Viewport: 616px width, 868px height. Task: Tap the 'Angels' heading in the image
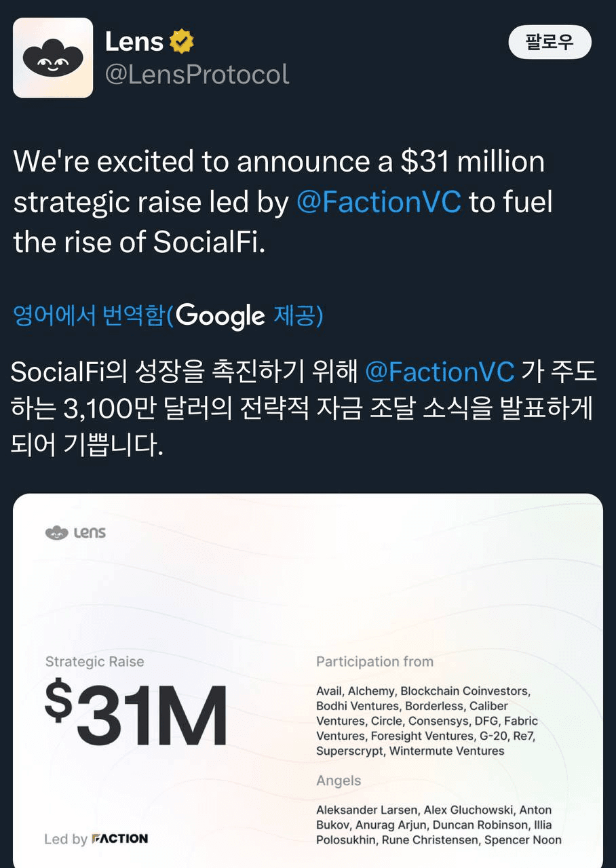(x=339, y=781)
